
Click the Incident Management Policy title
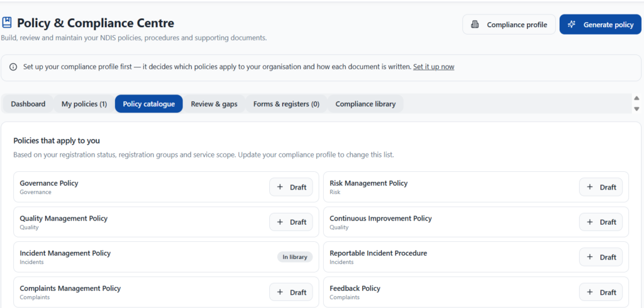(65, 253)
